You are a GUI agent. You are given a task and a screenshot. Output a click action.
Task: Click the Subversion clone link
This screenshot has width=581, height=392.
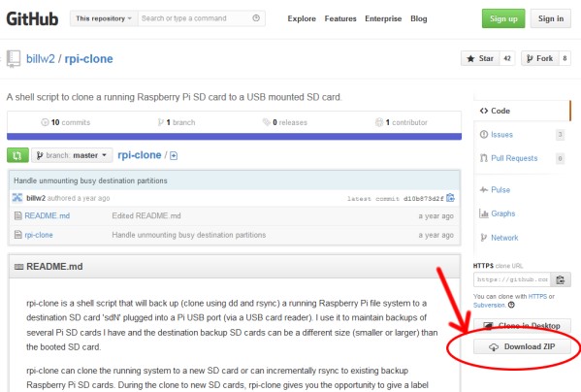[x=489, y=305]
